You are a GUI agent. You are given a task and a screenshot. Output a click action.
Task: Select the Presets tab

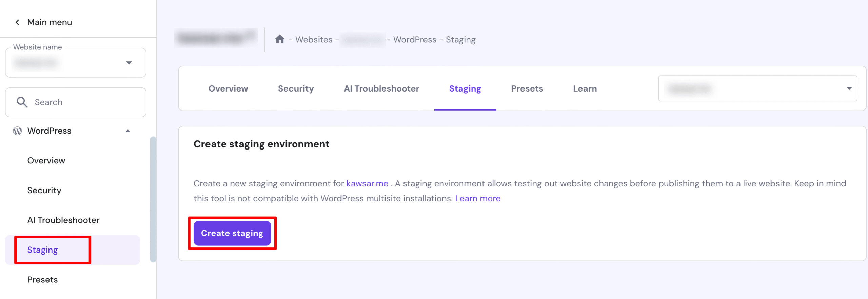pos(527,88)
